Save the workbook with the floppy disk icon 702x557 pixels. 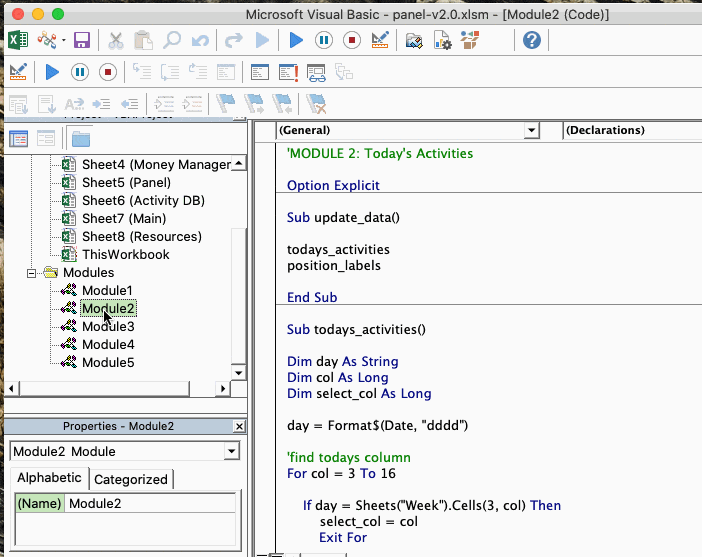click(x=82, y=40)
